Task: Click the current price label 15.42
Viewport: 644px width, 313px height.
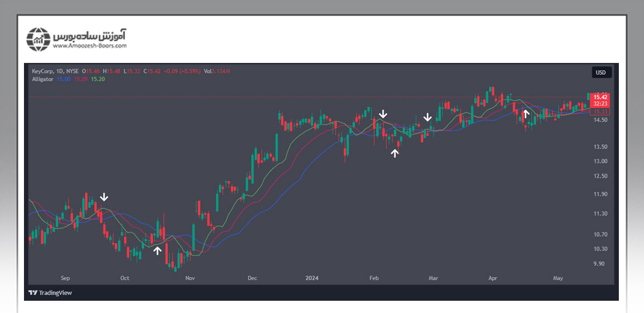Action: [601, 97]
